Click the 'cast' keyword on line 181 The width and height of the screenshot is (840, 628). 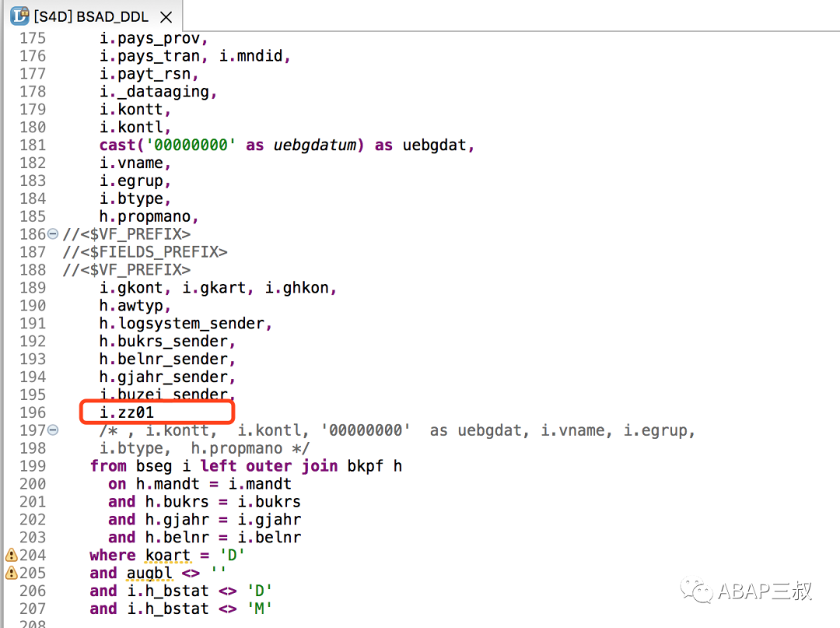pyautogui.click(x=118, y=145)
